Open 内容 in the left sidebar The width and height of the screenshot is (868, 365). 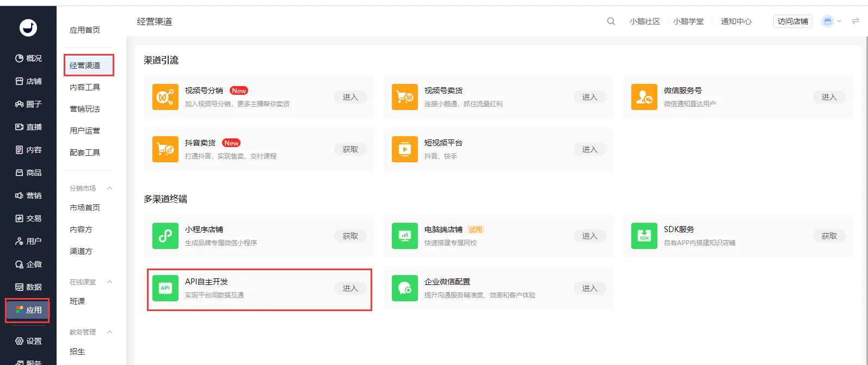click(x=28, y=150)
